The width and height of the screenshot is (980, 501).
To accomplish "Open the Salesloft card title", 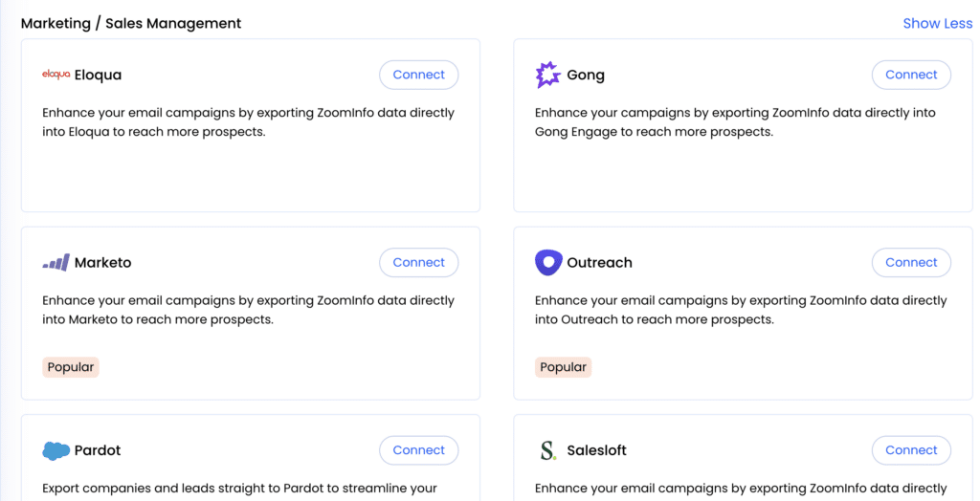I will (x=596, y=450).
